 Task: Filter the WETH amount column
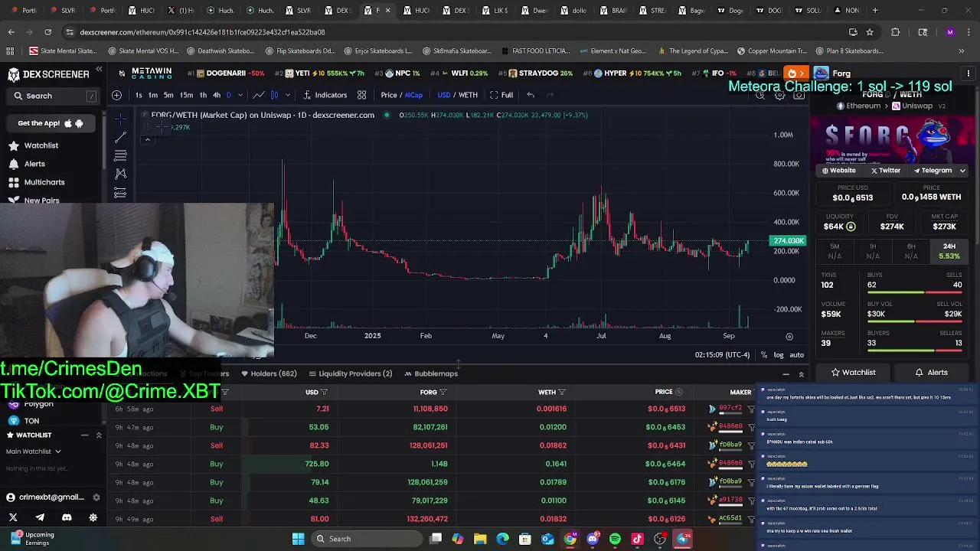click(562, 392)
